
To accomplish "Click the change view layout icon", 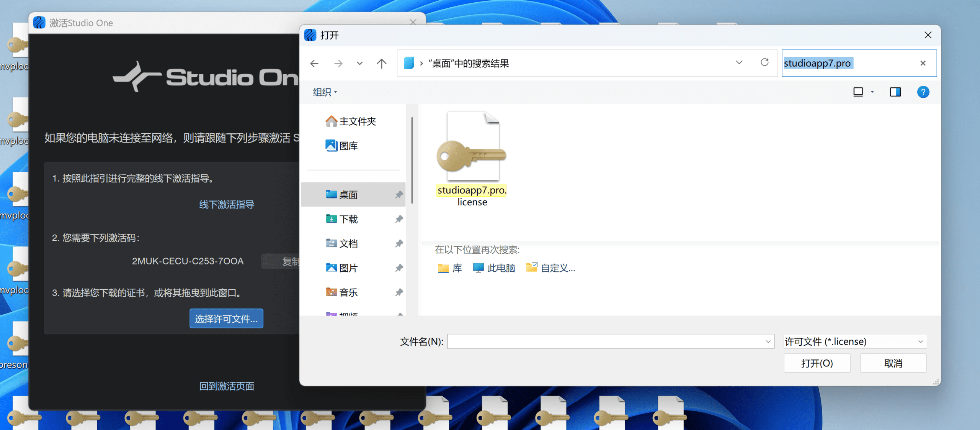I will (x=858, y=92).
